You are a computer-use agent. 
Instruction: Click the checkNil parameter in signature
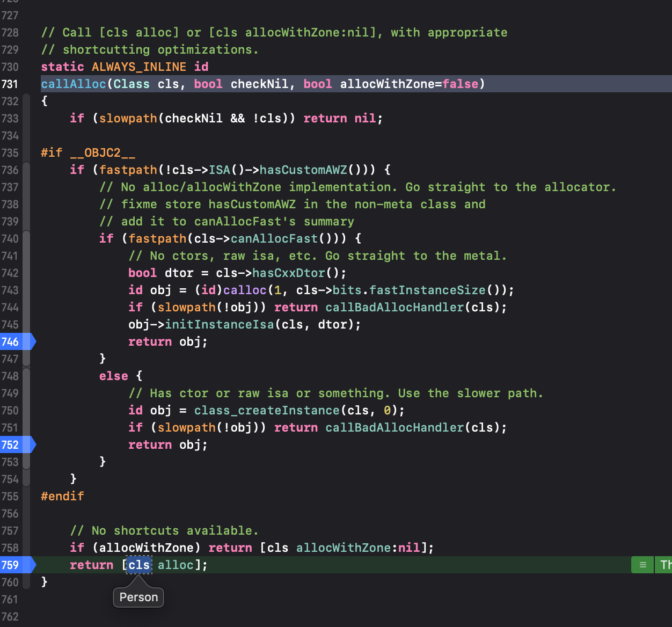click(259, 84)
